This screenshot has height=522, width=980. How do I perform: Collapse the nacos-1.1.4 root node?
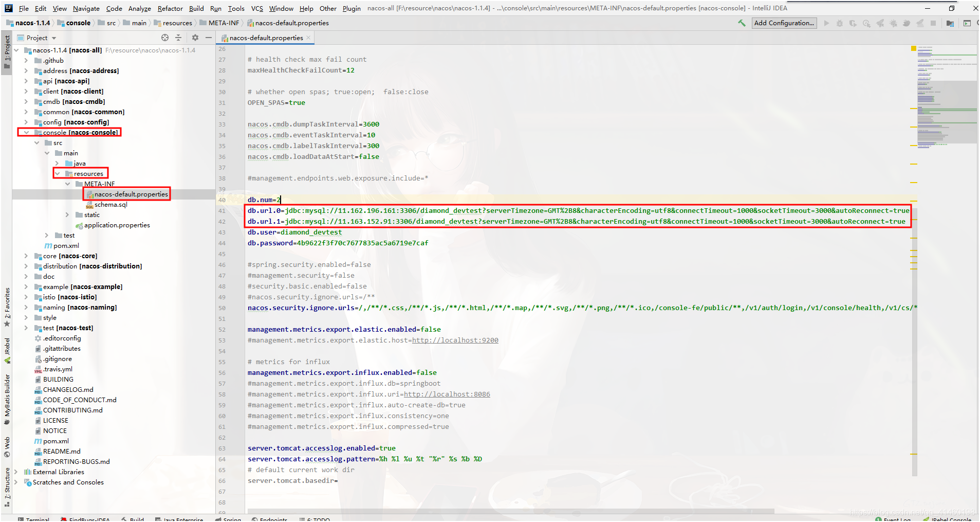[16, 50]
